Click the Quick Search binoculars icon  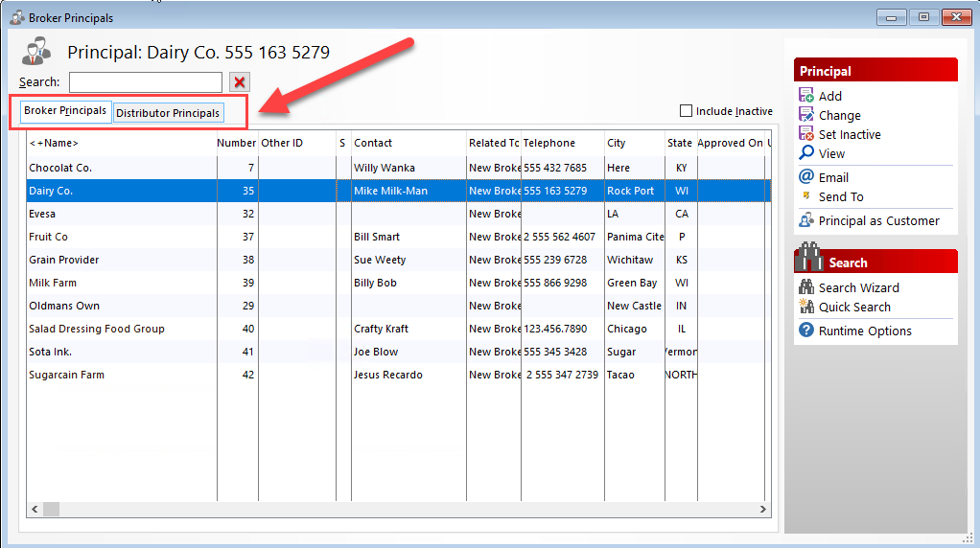(x=806, y=307)
